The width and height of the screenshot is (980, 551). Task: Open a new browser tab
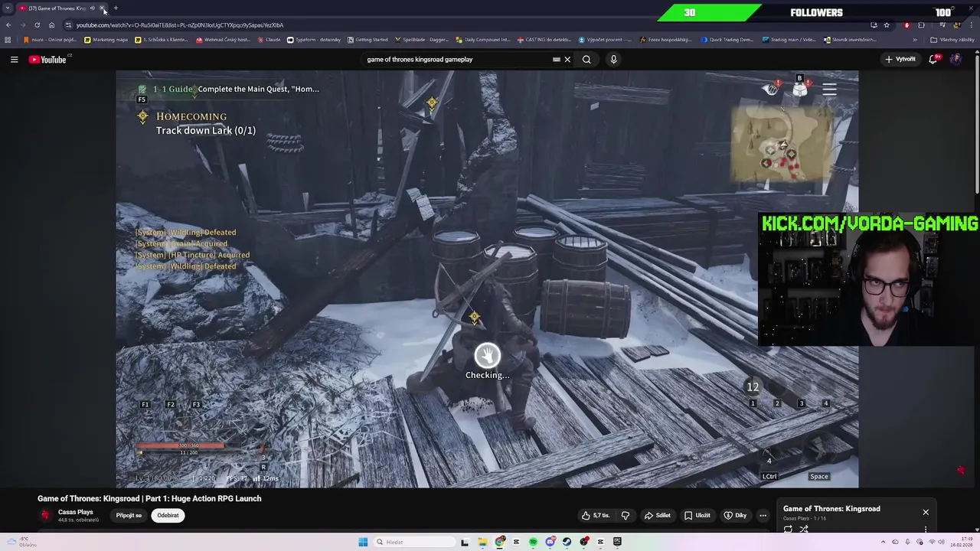[116, 8]
